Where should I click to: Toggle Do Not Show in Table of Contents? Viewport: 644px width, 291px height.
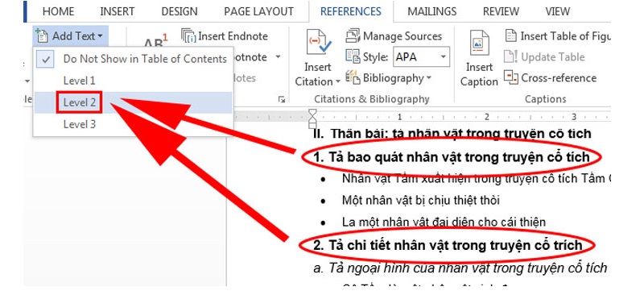(x=133, y=59)
